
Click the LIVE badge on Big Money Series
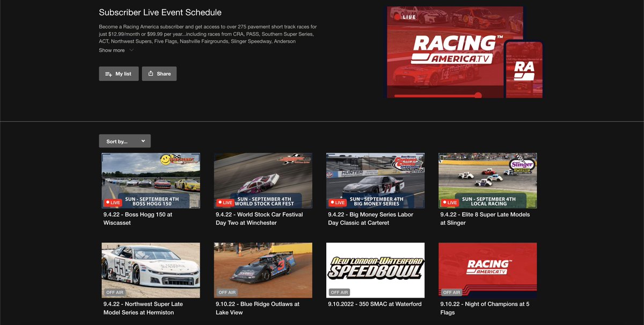pyautogui.click(x=337, y=203)
